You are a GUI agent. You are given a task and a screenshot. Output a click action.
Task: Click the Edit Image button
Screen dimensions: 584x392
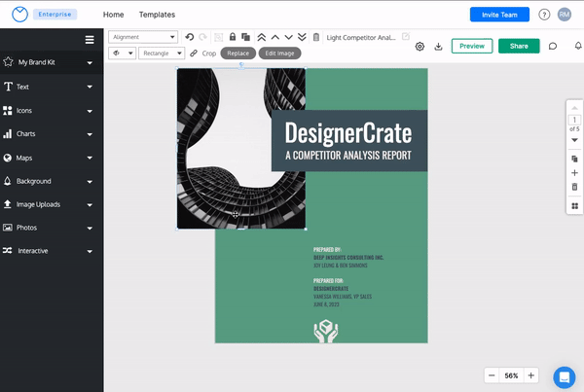279,53
